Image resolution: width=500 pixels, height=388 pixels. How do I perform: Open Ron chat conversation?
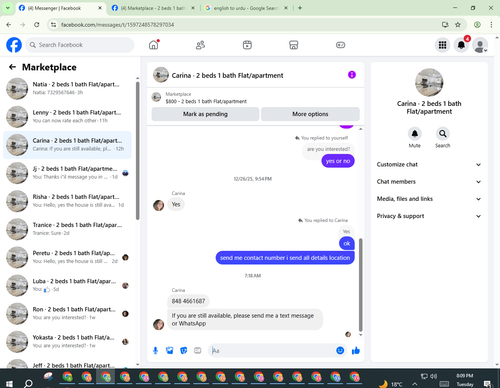click(68, 313)
